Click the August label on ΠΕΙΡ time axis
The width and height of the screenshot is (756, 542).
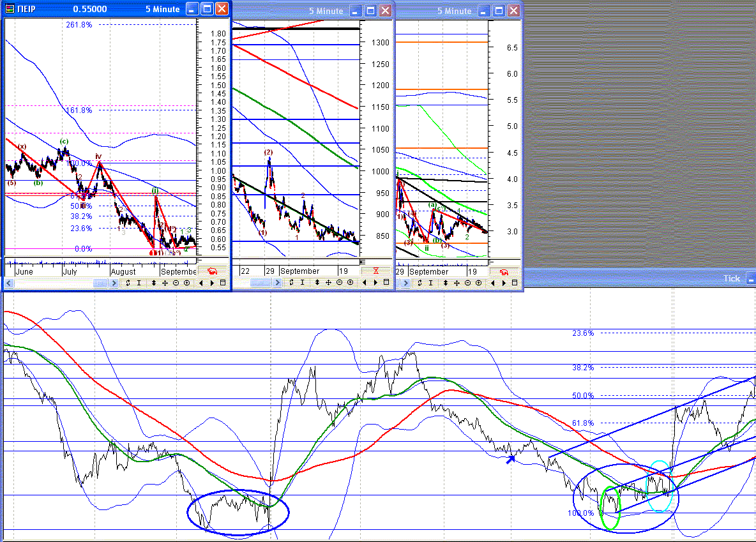tap(123, 271)
